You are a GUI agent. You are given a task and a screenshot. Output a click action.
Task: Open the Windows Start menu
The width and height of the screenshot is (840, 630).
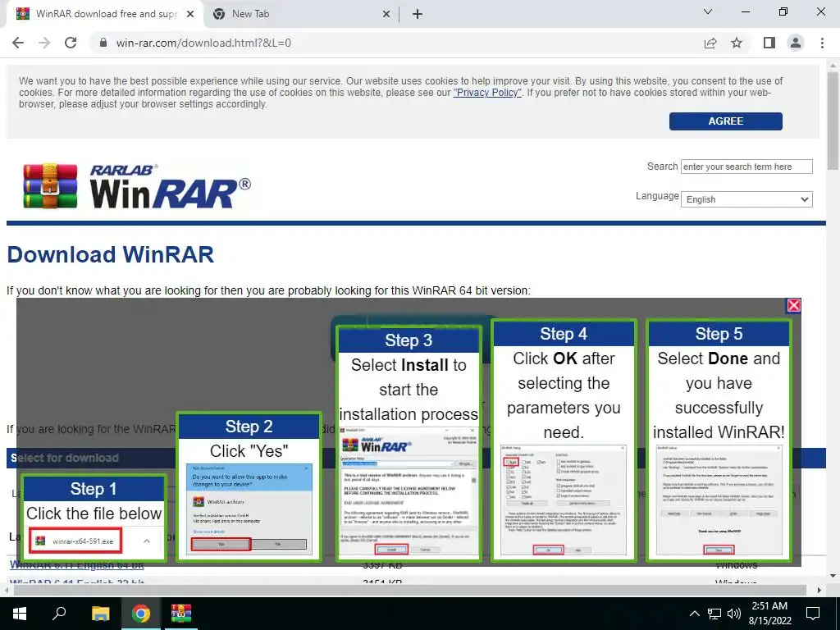[x=20, y=614]
